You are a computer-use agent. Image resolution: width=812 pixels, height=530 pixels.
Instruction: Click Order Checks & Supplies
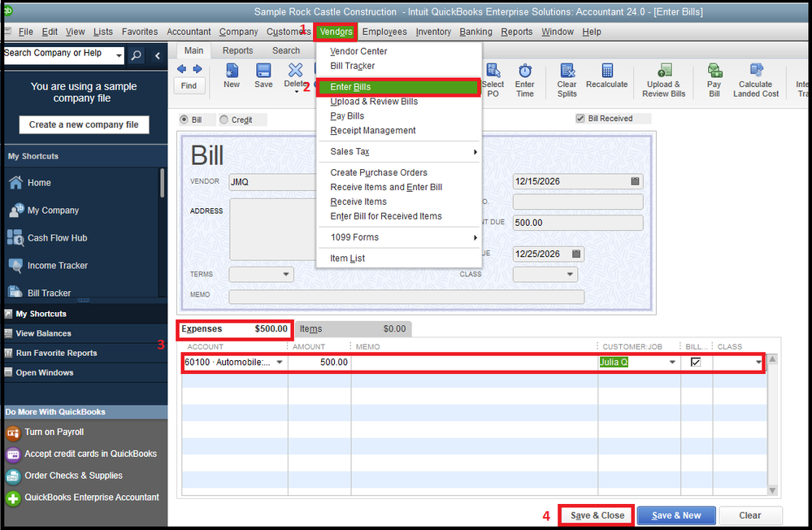pyautogui.click(x=73, y=476)
